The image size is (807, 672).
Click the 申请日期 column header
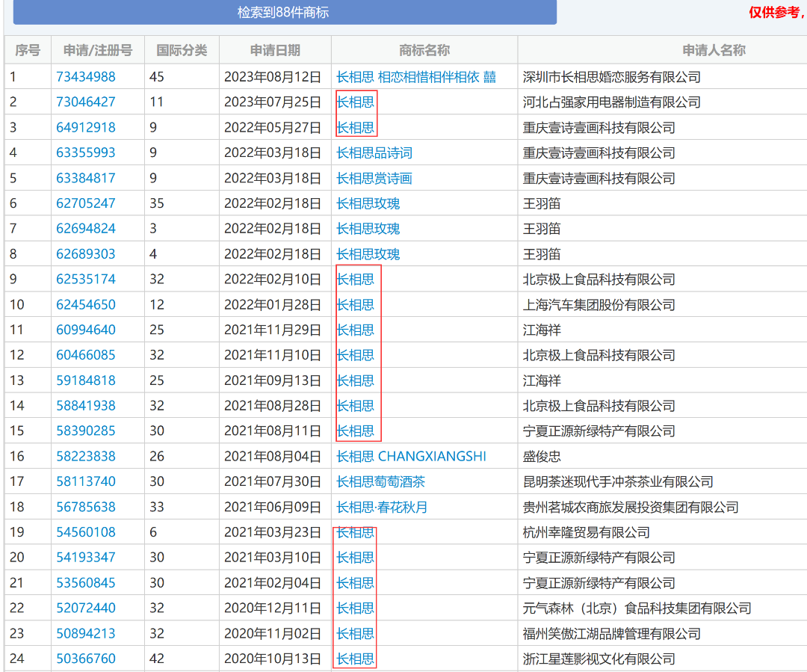[275, 50]
